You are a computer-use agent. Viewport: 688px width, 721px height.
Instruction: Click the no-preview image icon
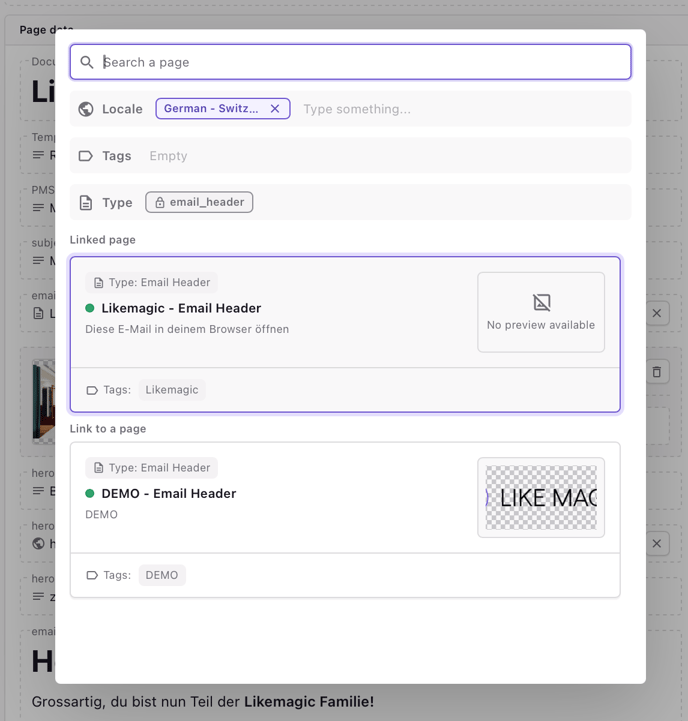click(541, 302)
